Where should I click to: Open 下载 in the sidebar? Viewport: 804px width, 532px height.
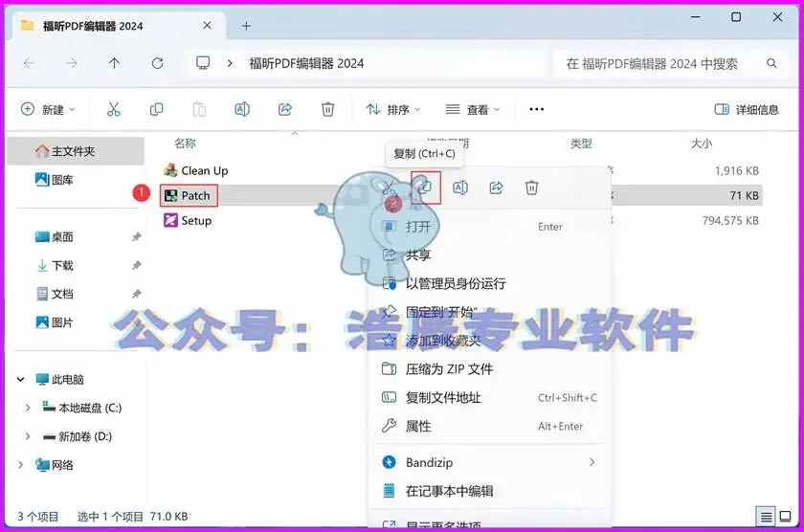(x=55, y=265)
